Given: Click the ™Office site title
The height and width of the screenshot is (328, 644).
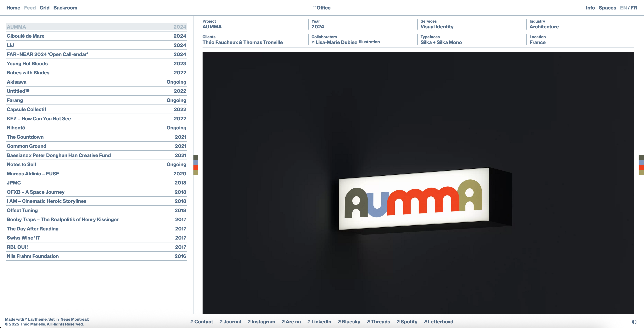Looking at the screenshot, I should [322, 8].
